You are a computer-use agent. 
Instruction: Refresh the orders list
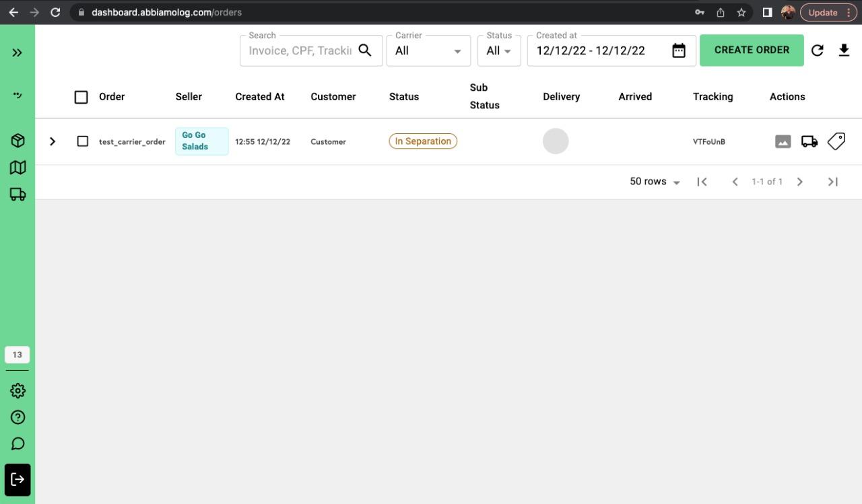[x=817, y=50]
